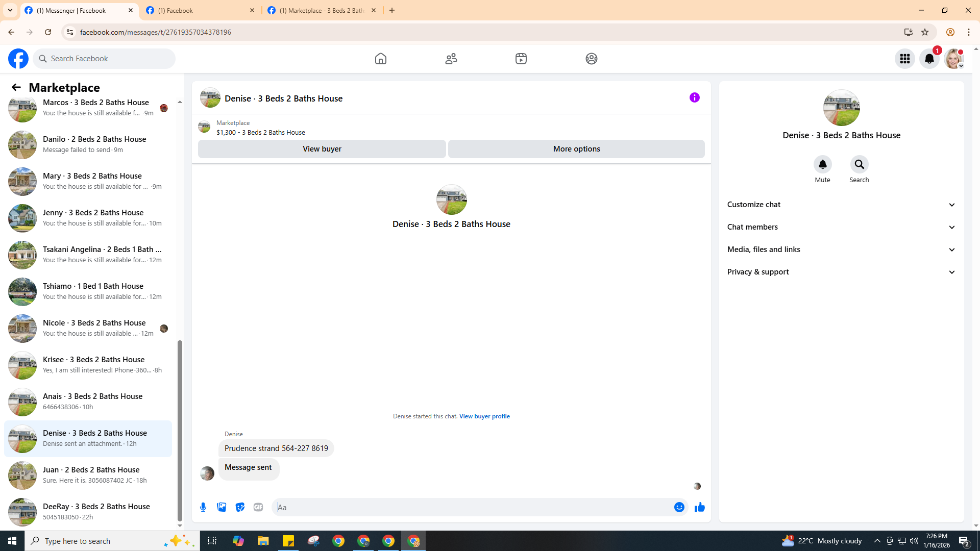Expand the Customize chat section
Screen dimensions: 980x551
tap(841, 205)
